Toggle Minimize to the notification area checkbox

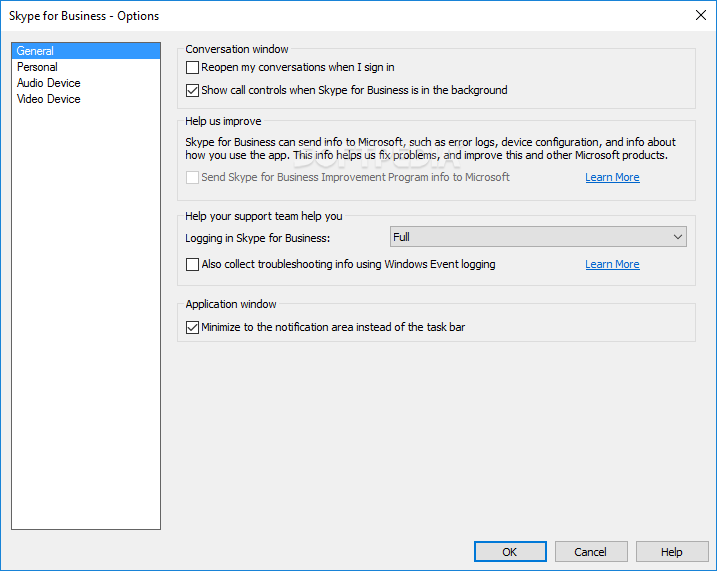point(193,327)
